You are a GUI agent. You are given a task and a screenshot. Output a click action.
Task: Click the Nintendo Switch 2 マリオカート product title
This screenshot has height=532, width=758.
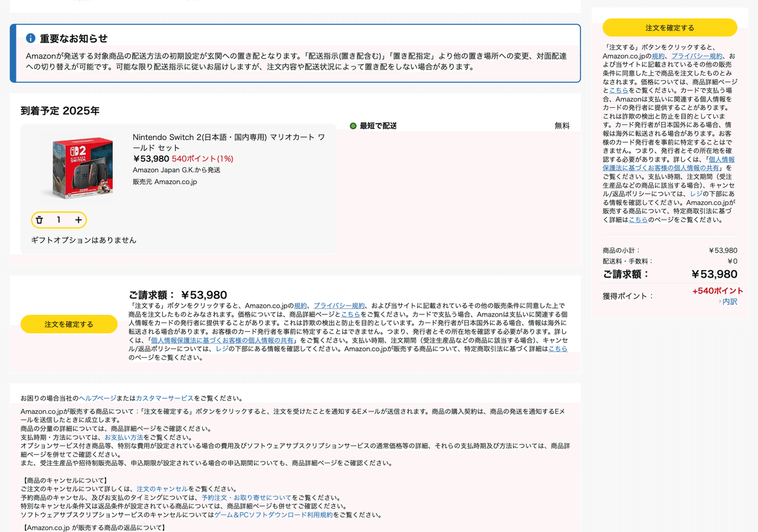tap(229, 142)
